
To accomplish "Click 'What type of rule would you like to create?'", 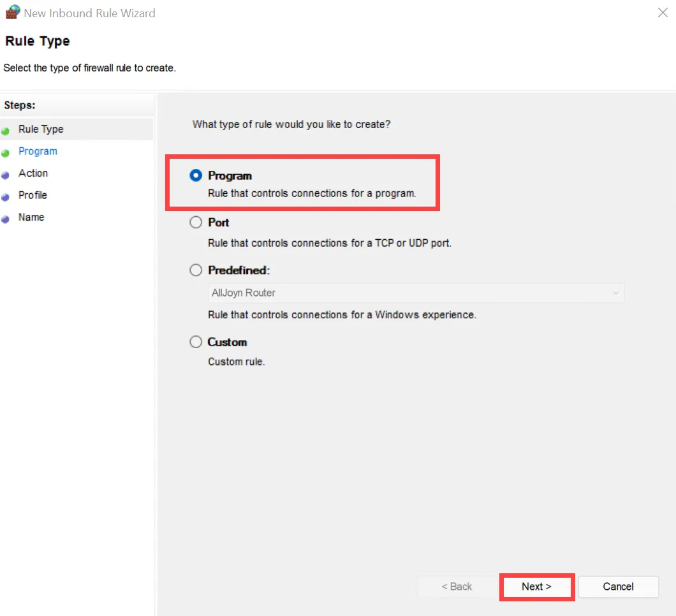I will coord(291,124).
